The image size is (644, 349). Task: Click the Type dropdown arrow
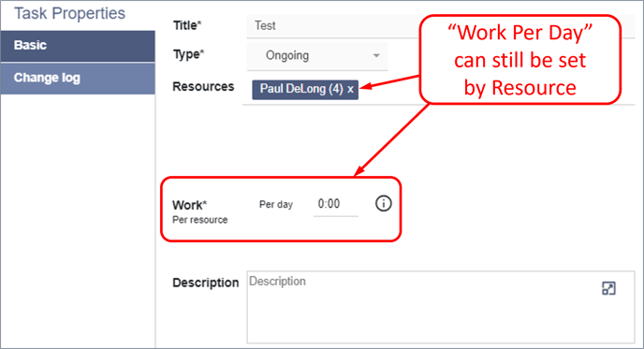click(x=376, y=55)
